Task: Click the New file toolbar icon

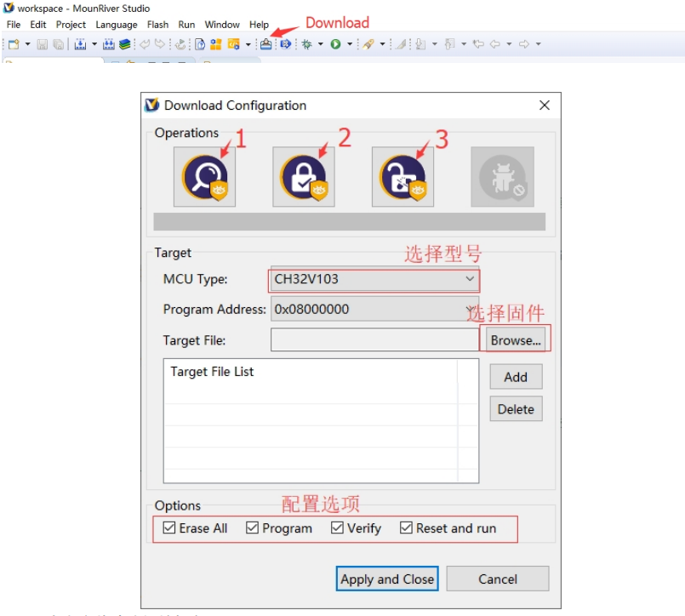Action: (14, 44)
